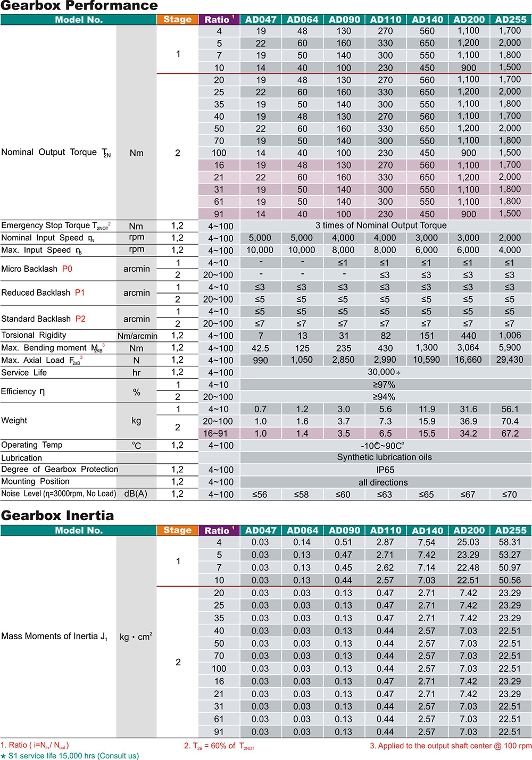Screen dimensions: 532x760
Task: Click "AD047" header in Gearbox Inertia table
Action: pos(261,530)
